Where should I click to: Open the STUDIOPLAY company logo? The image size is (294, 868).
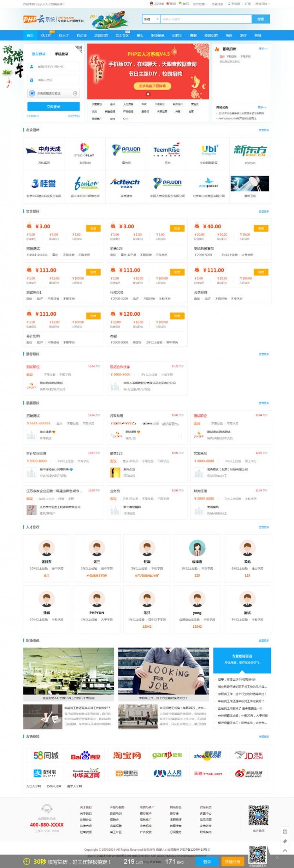coord(84,149)
